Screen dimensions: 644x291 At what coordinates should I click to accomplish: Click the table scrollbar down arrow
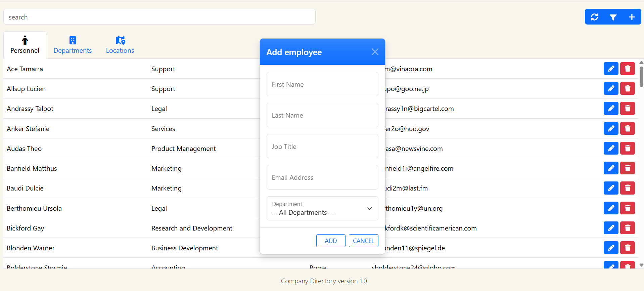click(641, 265)
